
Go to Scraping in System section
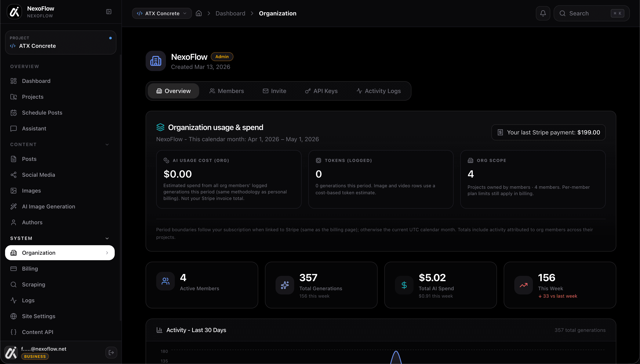tap(33, 285)
